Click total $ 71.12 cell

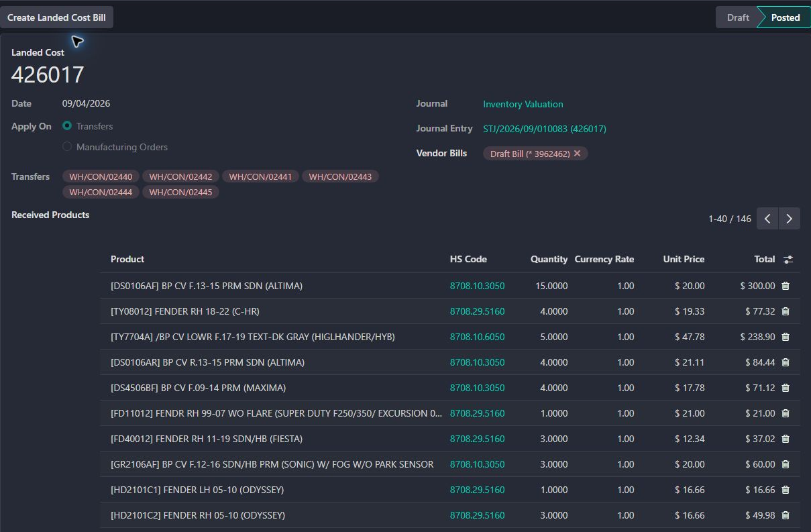click(760, 388)
